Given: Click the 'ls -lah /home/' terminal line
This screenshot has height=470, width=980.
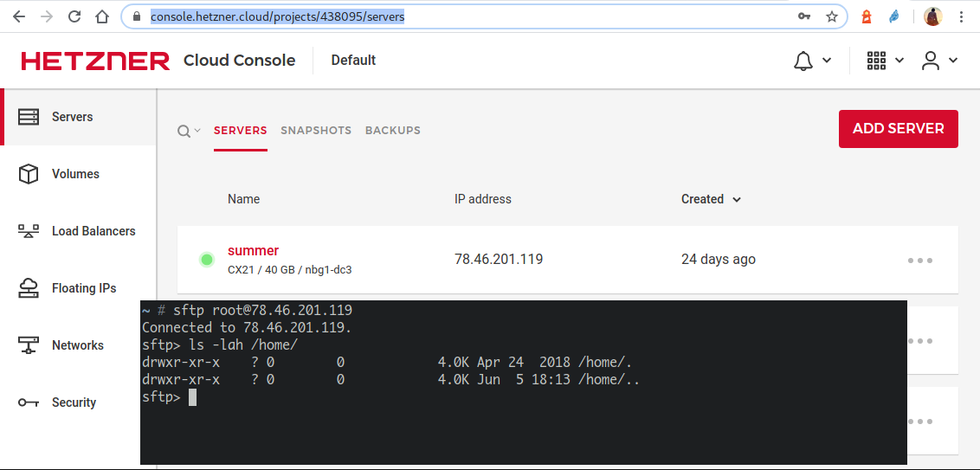Looking at the screenshot, I should coord(219,345).
